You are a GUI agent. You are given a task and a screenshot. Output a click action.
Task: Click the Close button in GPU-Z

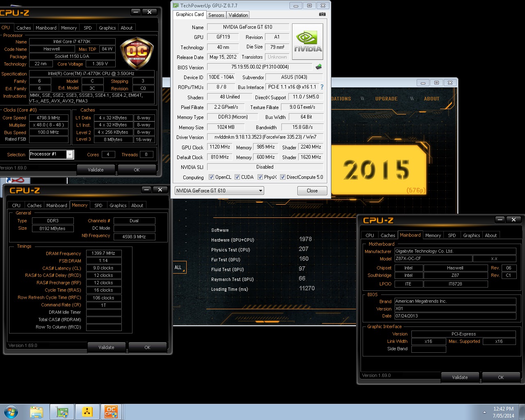point(312,191)
